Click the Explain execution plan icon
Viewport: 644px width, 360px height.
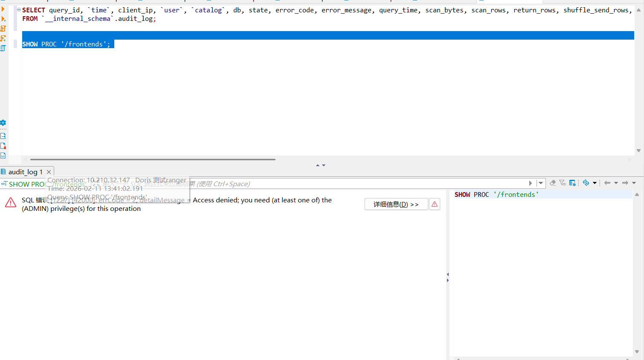pos(3,48)
